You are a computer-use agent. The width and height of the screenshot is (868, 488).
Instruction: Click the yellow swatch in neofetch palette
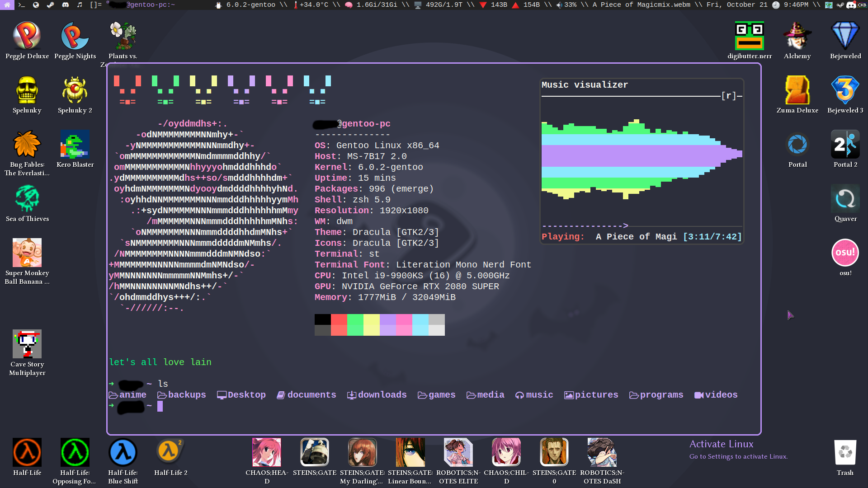pyautogui.click(x=372, y=319)
